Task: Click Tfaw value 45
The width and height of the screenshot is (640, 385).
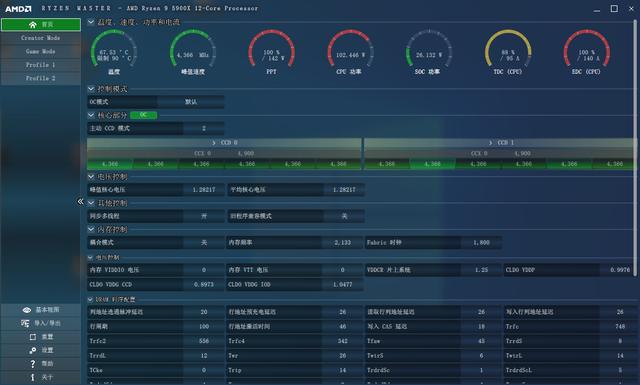Action: click(x=481, y=341)
